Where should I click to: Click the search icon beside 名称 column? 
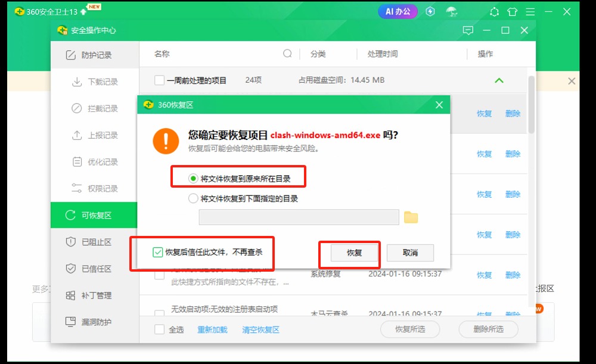tap(287, 54)
